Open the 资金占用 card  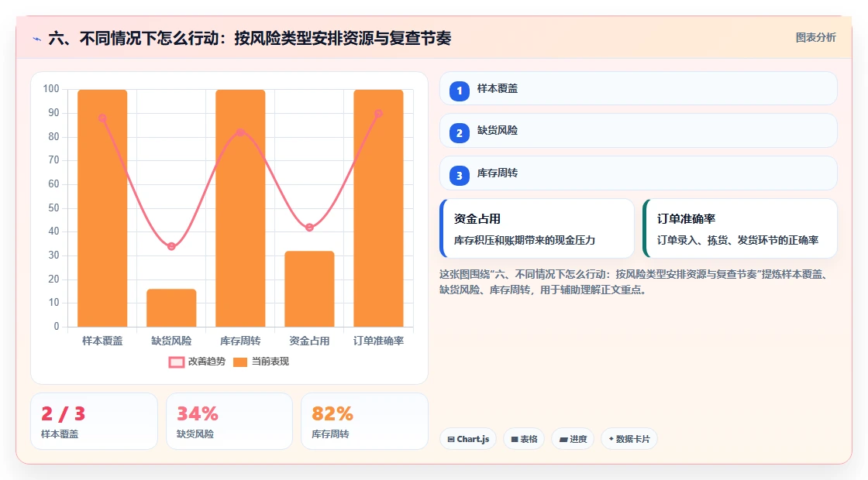tap(537, 228)
